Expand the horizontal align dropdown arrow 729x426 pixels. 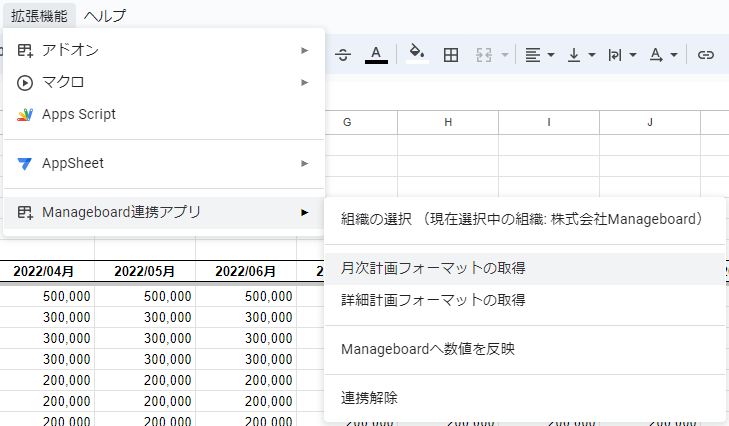(551, 55)
